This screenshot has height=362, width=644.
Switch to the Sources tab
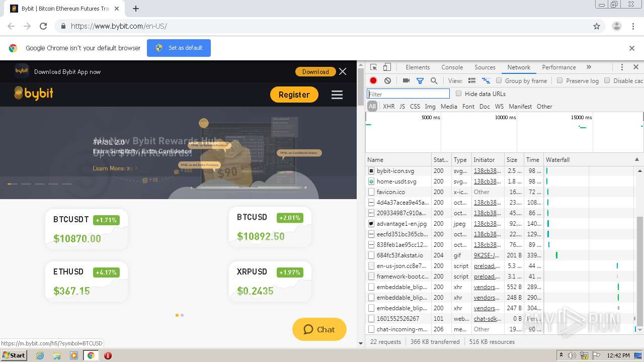coord(485,67)
